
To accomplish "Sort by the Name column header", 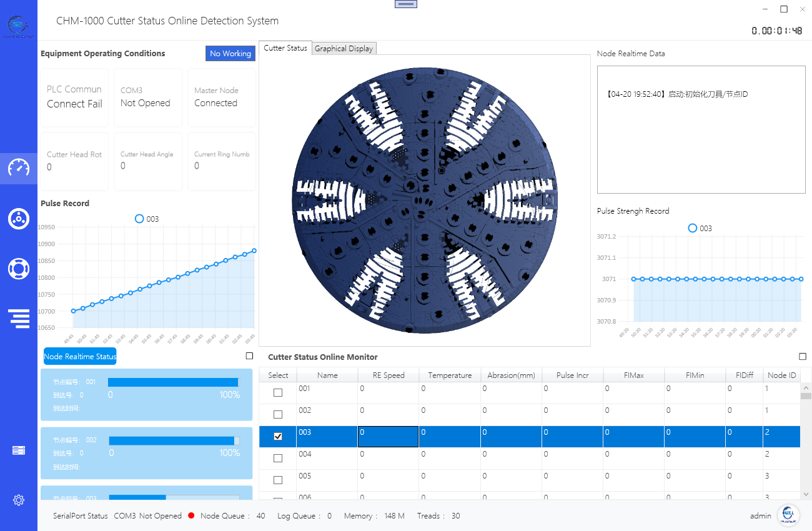I will pos(327,375).
